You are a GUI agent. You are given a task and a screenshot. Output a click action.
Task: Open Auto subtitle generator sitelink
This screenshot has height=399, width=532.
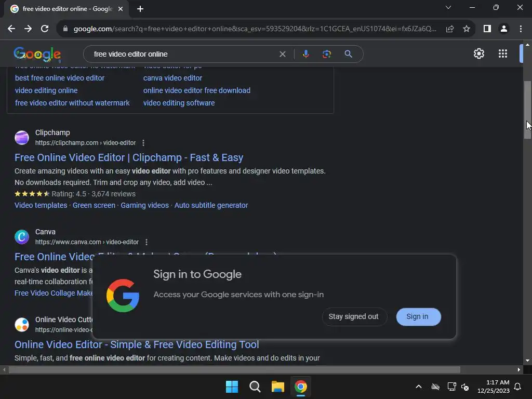tap(211, 206)
